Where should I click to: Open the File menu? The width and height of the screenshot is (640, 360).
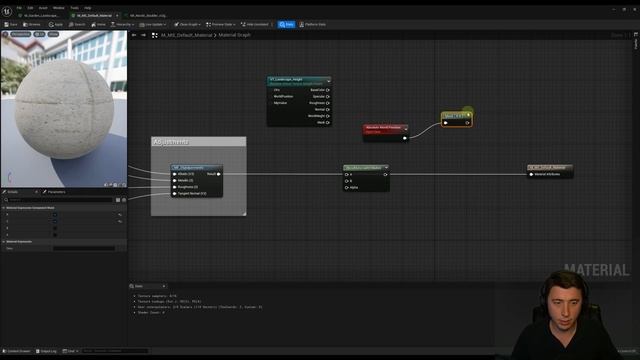19,8
